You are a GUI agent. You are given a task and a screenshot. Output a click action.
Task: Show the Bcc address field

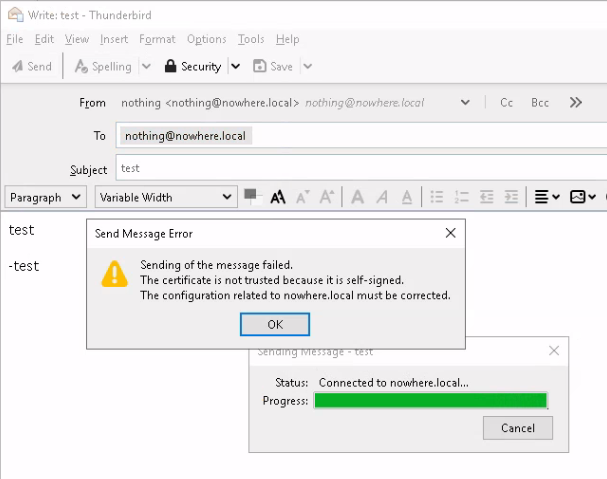pos(540,103)
